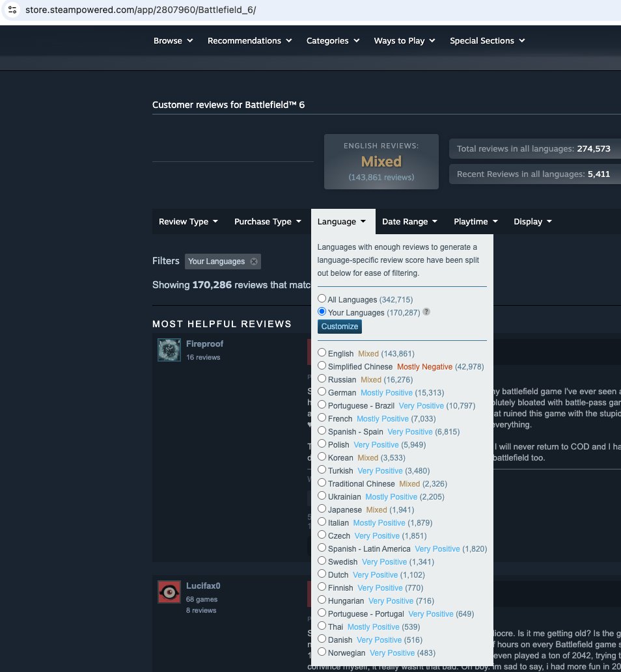Click Total reviews in all languages box
This screenshot has width=621, height=672.
pos(535,149)
